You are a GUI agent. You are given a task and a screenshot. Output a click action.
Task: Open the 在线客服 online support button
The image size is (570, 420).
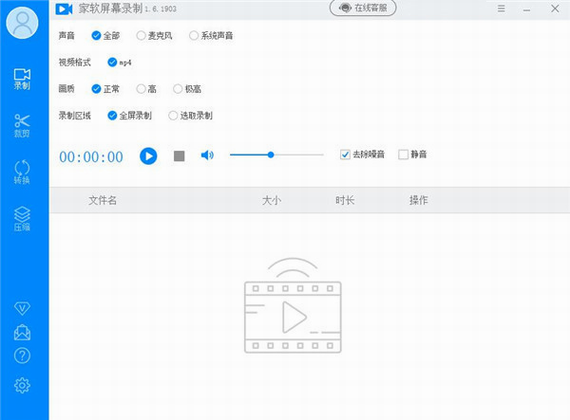click(363, 8)
